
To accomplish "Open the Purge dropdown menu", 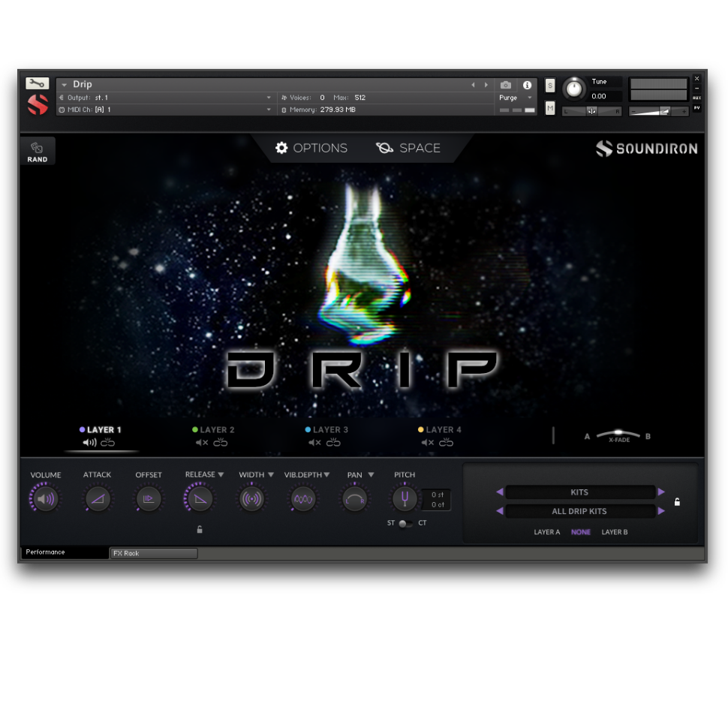I will [516, 98].
